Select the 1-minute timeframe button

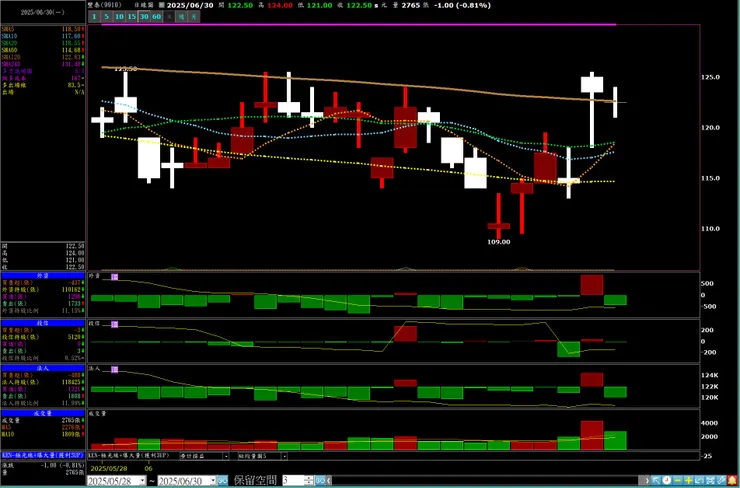coord(94,17)
